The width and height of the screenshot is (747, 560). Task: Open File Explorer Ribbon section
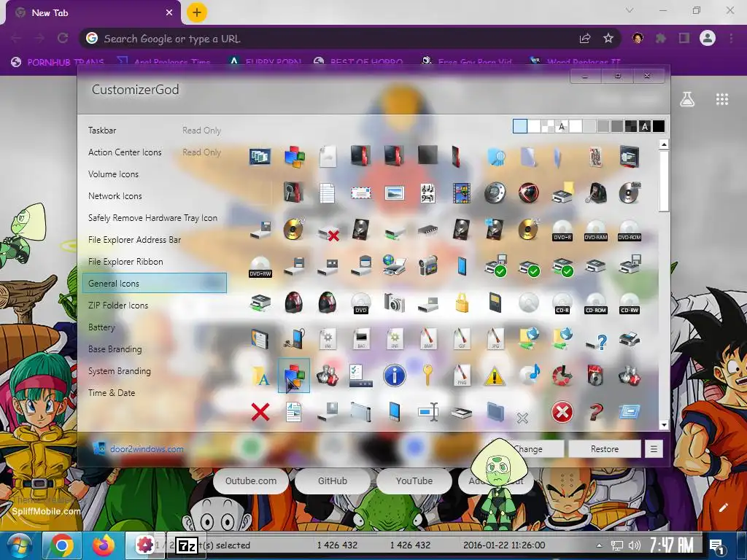tap(125, 262)
